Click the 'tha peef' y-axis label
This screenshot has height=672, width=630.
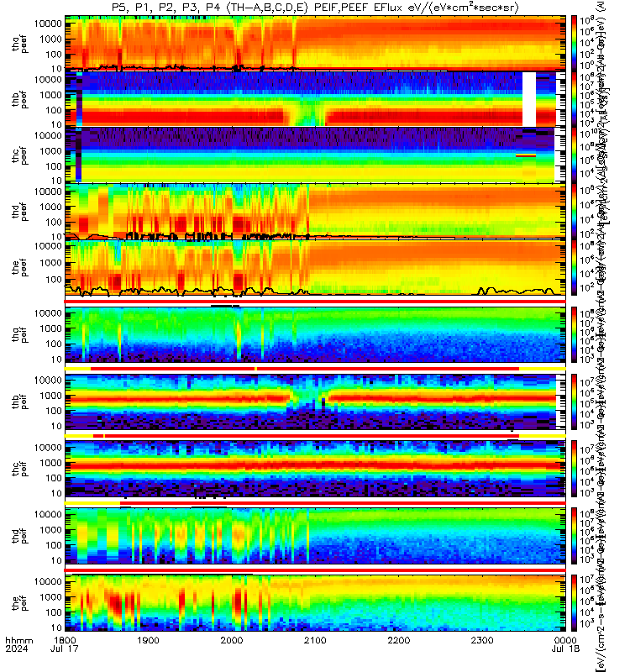click(19, 44)
